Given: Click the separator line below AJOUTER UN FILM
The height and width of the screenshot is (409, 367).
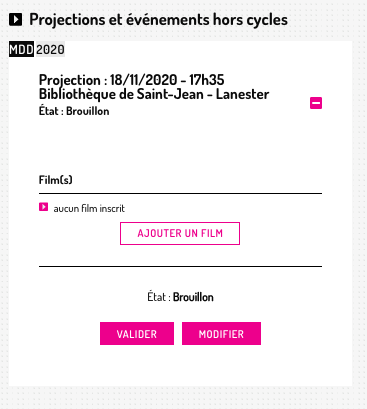Looking at the screenshot, I should tap(180, 266).
